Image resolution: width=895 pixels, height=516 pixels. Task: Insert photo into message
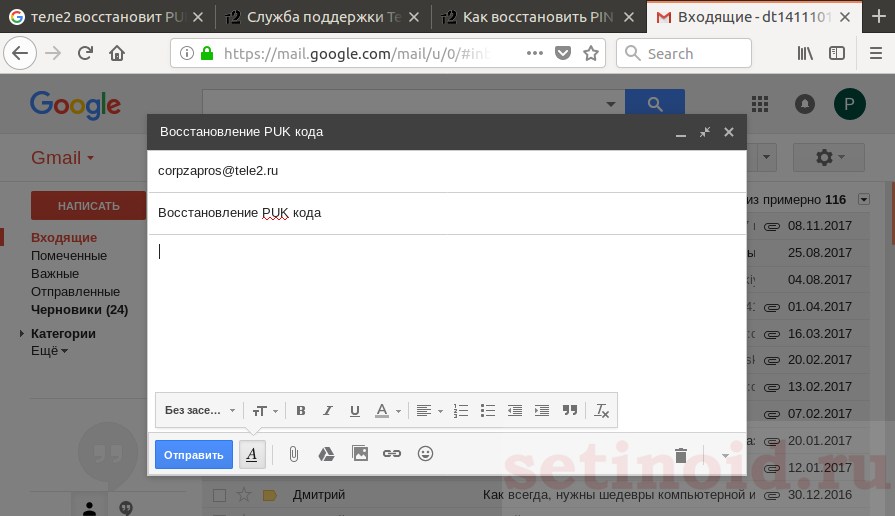point(360,454)
